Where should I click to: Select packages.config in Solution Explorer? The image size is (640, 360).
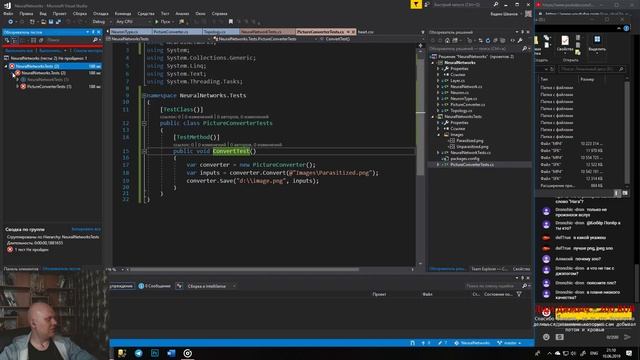[465, 158]
